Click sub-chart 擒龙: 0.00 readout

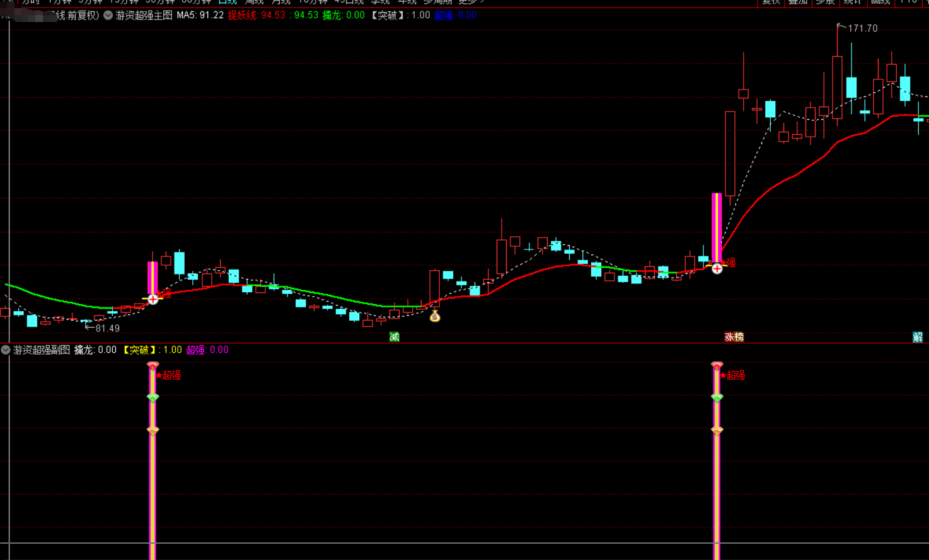tap(95, 350)
